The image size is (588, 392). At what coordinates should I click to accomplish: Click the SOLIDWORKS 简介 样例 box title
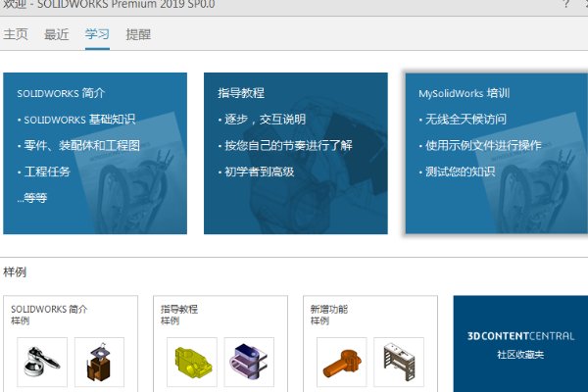(x=49, y=315)
